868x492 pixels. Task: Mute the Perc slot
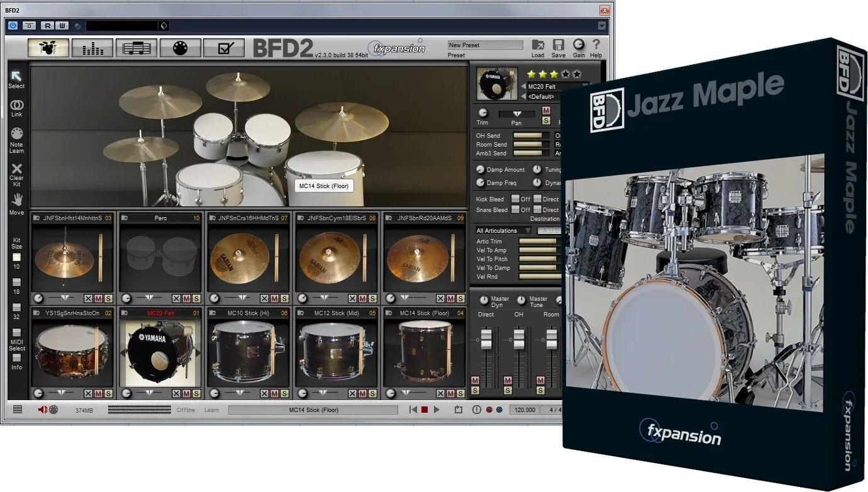tap(186, 298)
